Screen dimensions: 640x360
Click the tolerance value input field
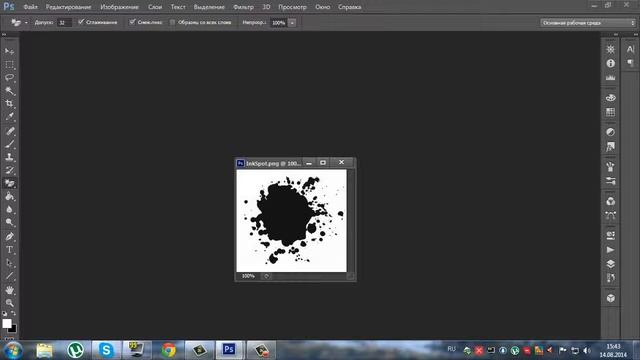[64, 23]
